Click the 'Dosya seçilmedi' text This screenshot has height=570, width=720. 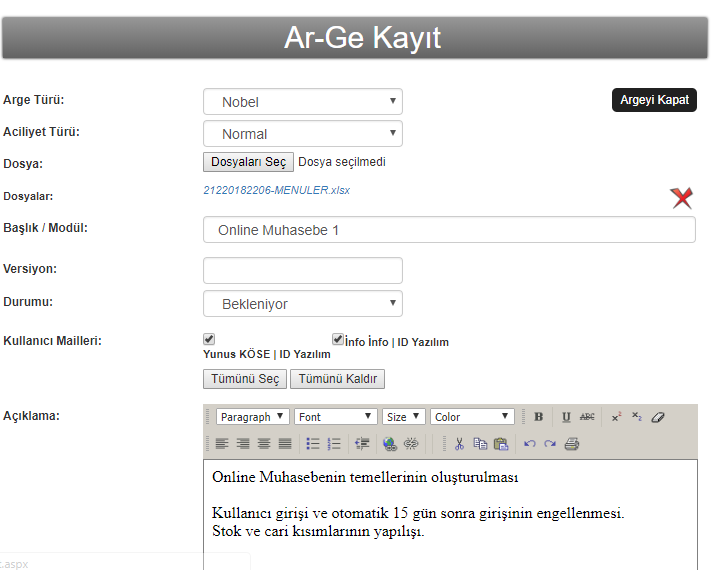(x=342, y=162)
